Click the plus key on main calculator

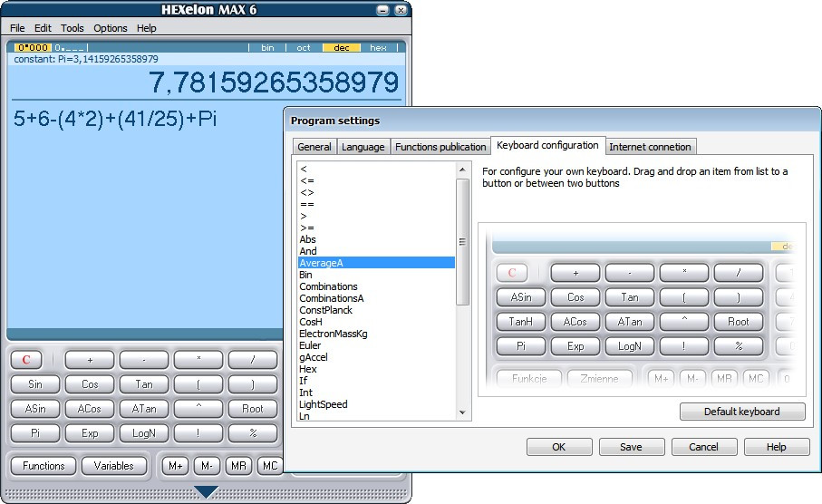click(x=90, y=360)
